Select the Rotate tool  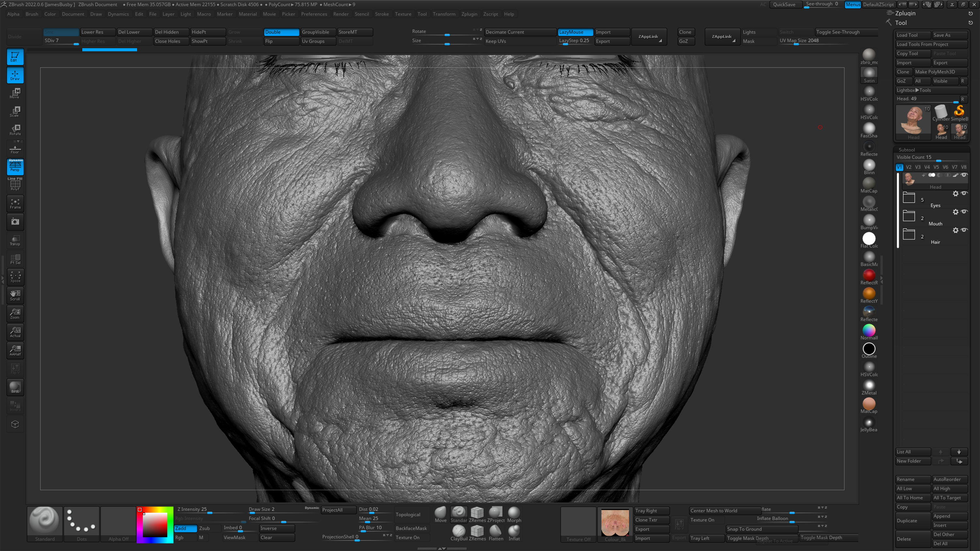[15, 129]
